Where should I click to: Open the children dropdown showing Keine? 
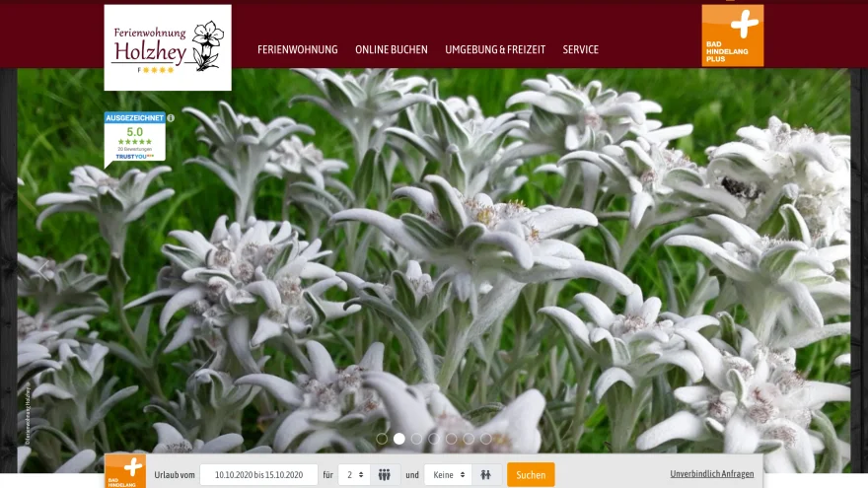click(x=448, y=475)
